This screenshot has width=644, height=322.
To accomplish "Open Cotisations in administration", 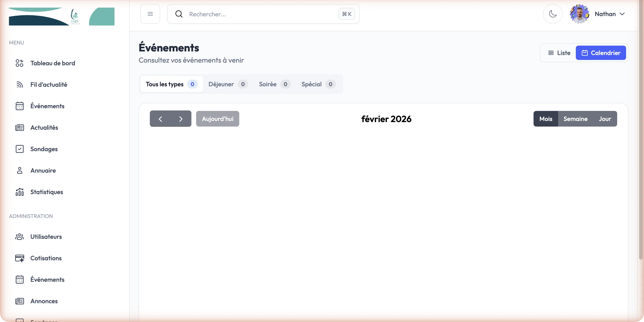I will [x=46, y=258].
